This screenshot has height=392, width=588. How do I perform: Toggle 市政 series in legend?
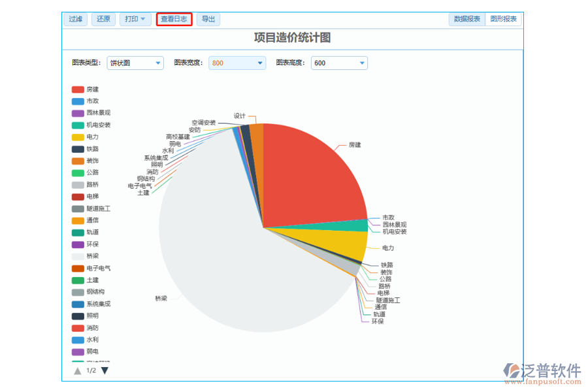[x=78, y=101]
